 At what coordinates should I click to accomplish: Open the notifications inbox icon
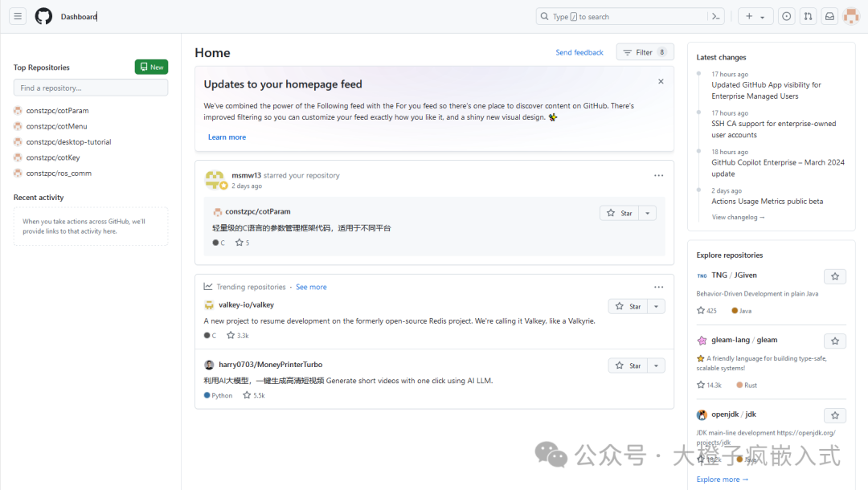pos(829,16)
